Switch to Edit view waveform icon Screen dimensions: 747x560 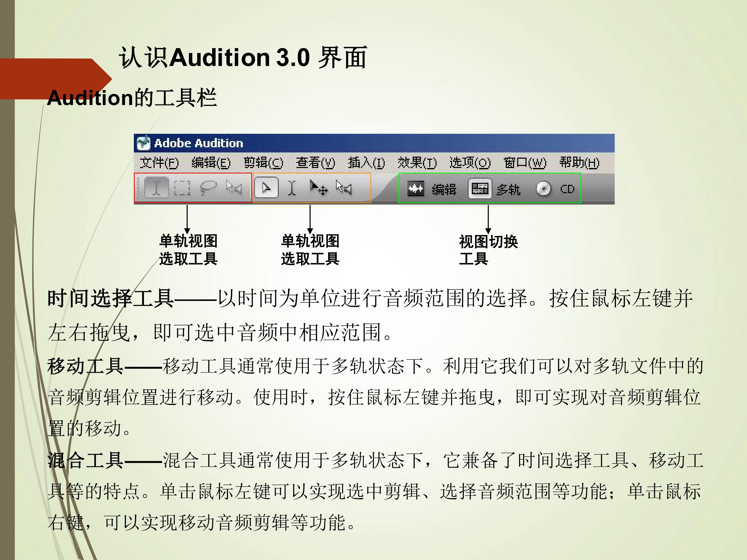pyautogui.click(x=416, y=189)
